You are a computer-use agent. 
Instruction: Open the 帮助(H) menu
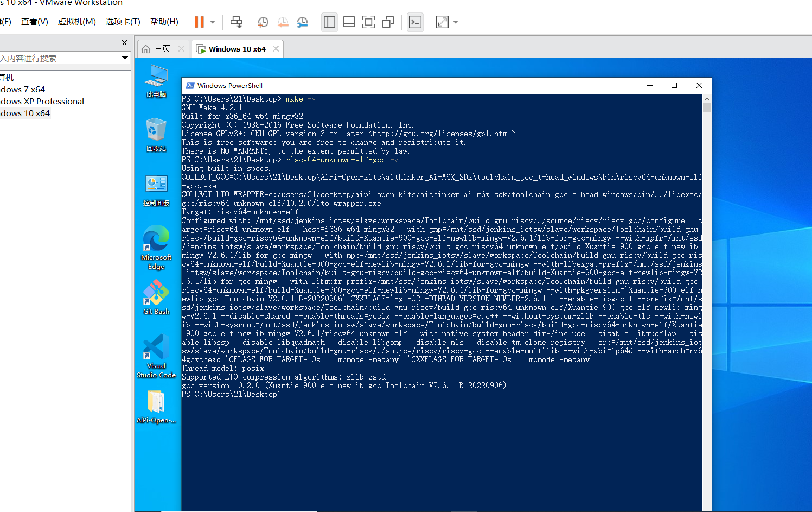(x=164, y=22)
